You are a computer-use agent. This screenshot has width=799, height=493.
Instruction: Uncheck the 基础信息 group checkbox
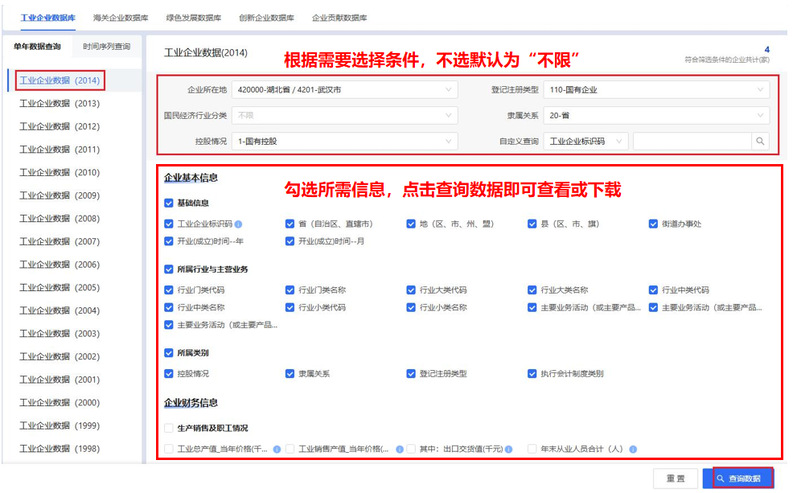pos(169,203)
